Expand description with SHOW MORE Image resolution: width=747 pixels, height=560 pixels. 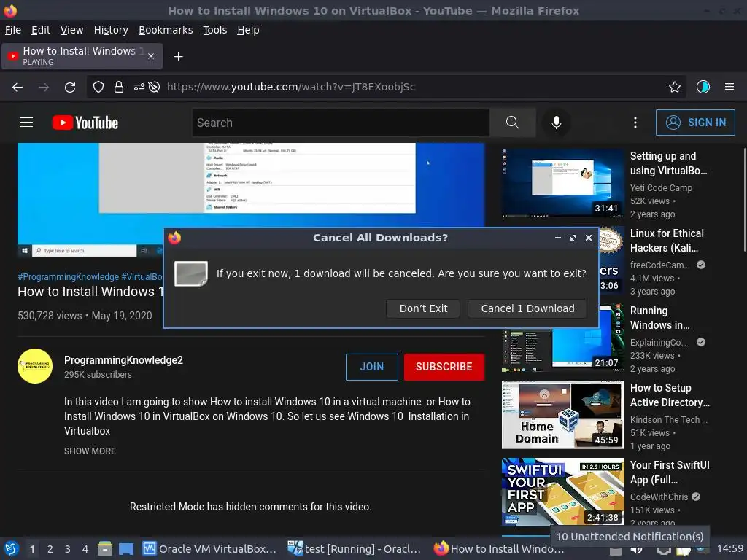90,451
